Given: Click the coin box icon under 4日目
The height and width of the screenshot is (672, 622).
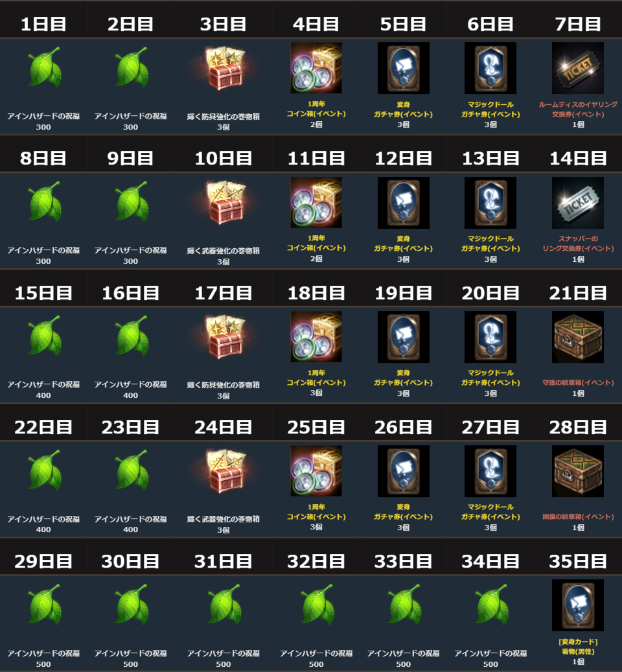Looking at the screenshot, I should pos(316,67).
